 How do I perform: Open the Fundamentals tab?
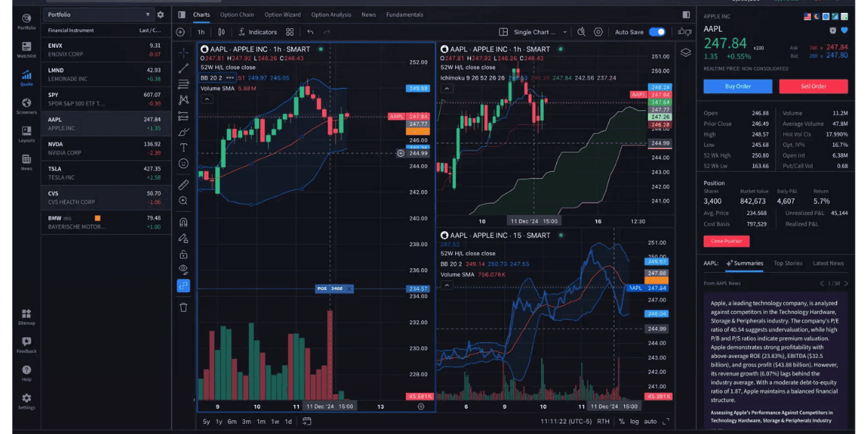tap(405, 14)
